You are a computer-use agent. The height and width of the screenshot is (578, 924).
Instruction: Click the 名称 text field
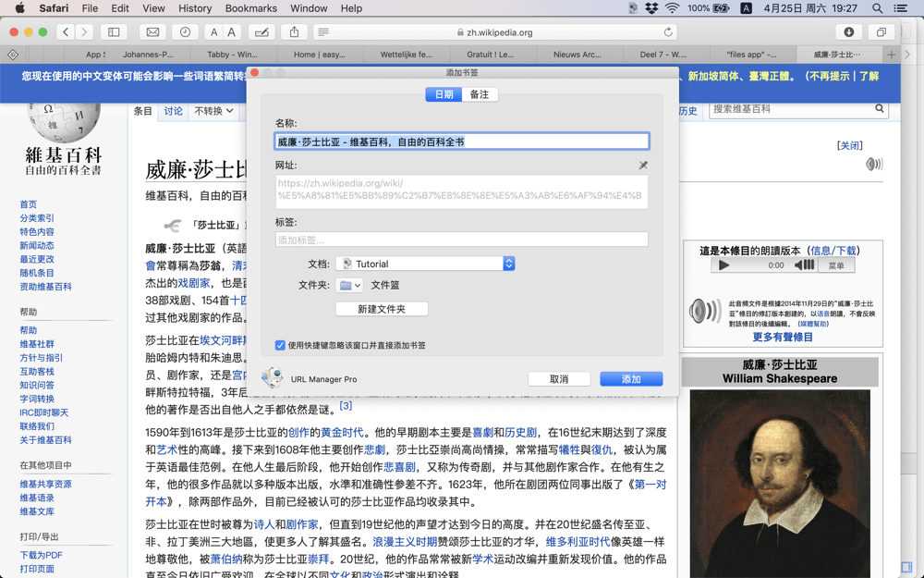[x=462, y=141]
